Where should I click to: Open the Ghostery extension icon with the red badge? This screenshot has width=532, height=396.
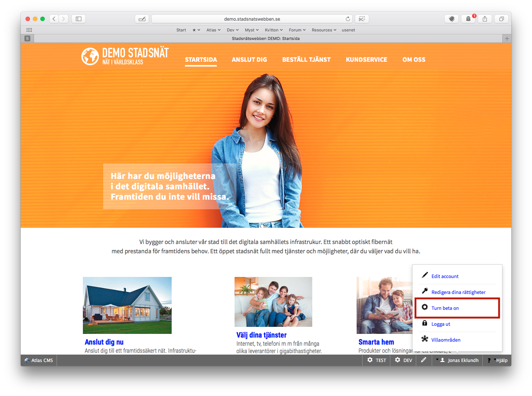click(x=468, y=19)
